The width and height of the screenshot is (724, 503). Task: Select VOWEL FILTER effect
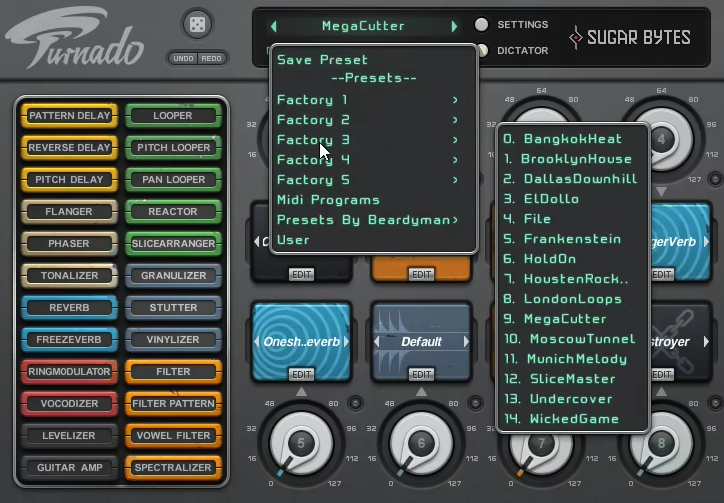click(x=173, y=436)
